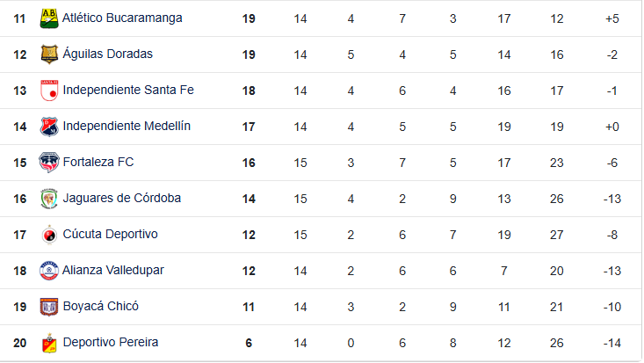Open the Jaguares de Córdoba link
Screen dimensions: 644x363
point(121,198)
